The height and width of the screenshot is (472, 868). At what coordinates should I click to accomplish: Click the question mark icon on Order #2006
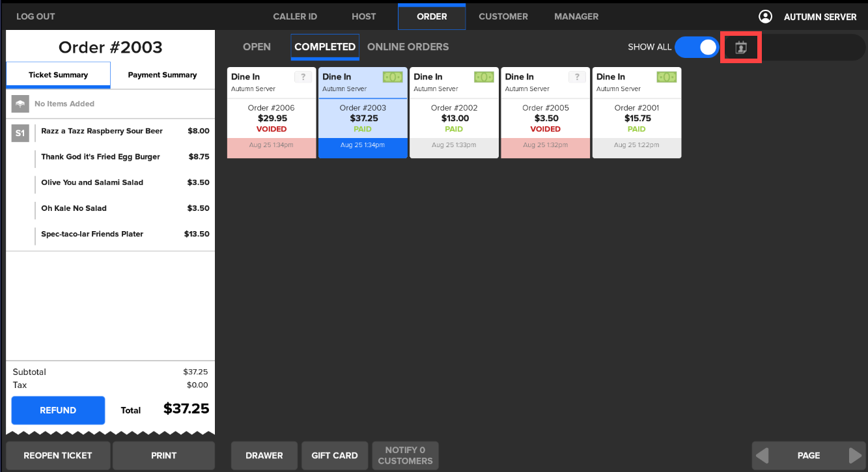click(303, 77)
